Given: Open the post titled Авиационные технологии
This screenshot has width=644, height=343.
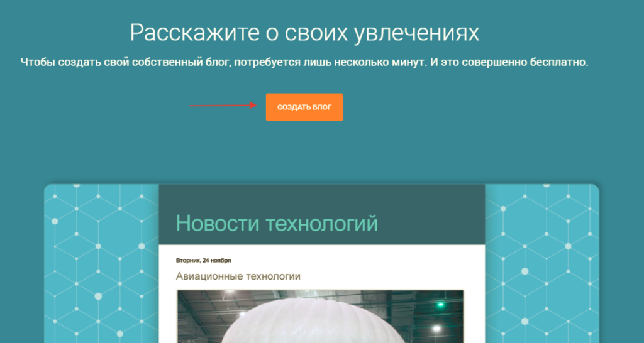Looking at the screenshot, I should click(x=238, y=276).
